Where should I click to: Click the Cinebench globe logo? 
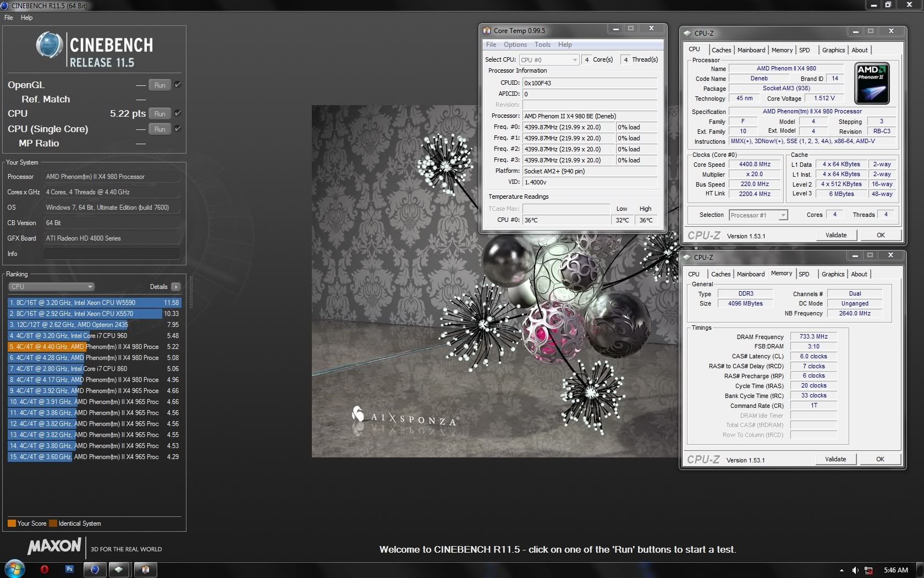50,45
